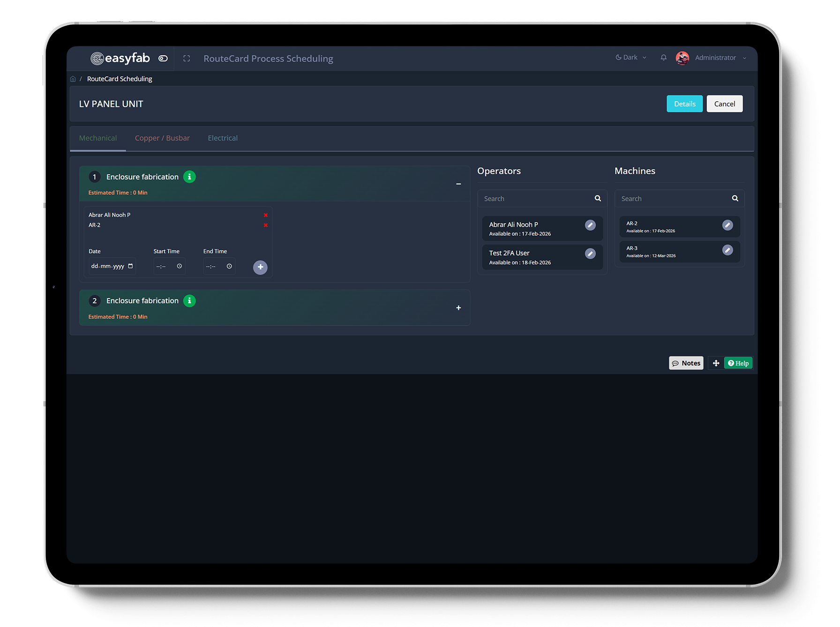Click the Details button

tap(684, 104)
